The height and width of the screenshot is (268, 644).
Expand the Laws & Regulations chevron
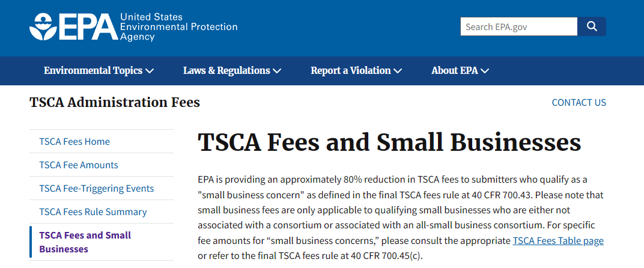pos(277,71)
